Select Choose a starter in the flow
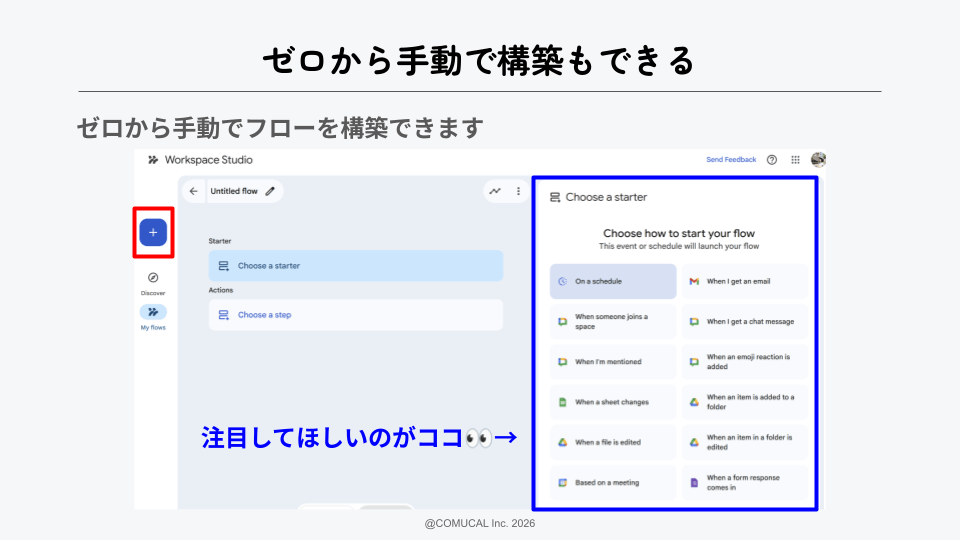Screen dimensions: 960x540 pos(356,266)
